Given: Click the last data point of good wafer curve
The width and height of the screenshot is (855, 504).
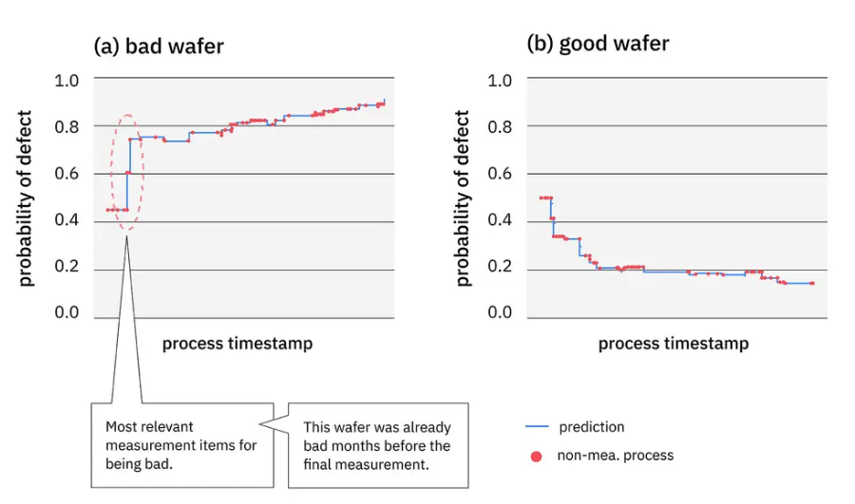Looking at the screenshot, I should [x=812, y=283].
